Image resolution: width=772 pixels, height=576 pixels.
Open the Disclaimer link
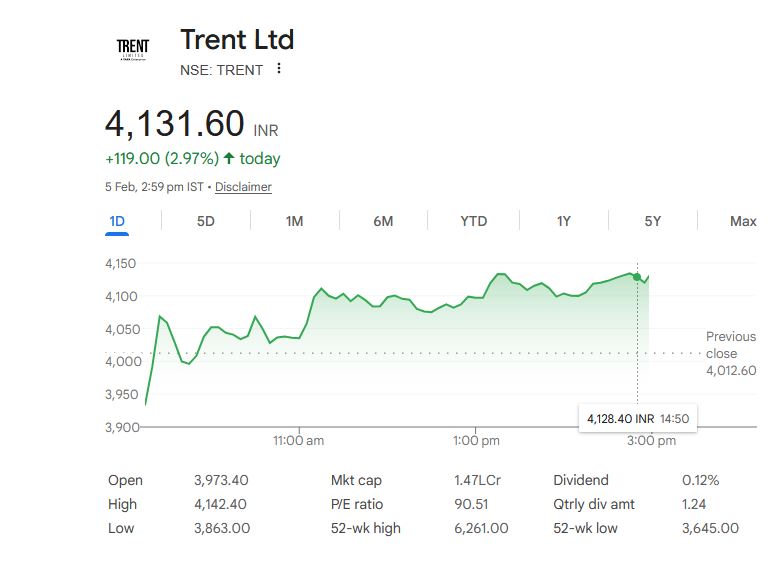pos(243,187)
